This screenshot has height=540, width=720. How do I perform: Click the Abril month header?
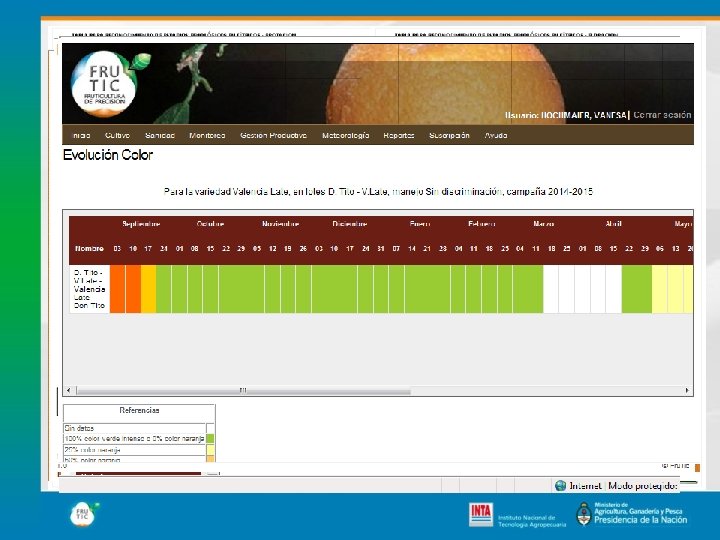pos(613,224)
